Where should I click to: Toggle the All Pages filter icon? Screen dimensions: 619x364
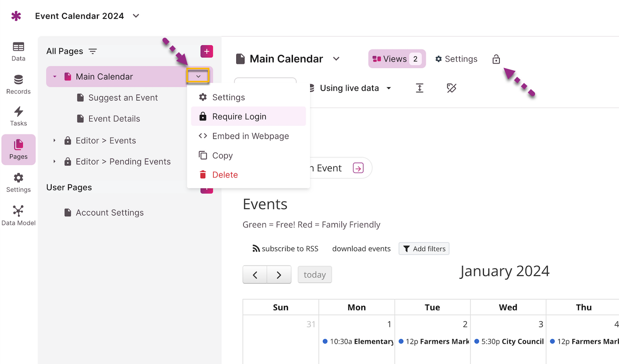(x=93, y=51)
